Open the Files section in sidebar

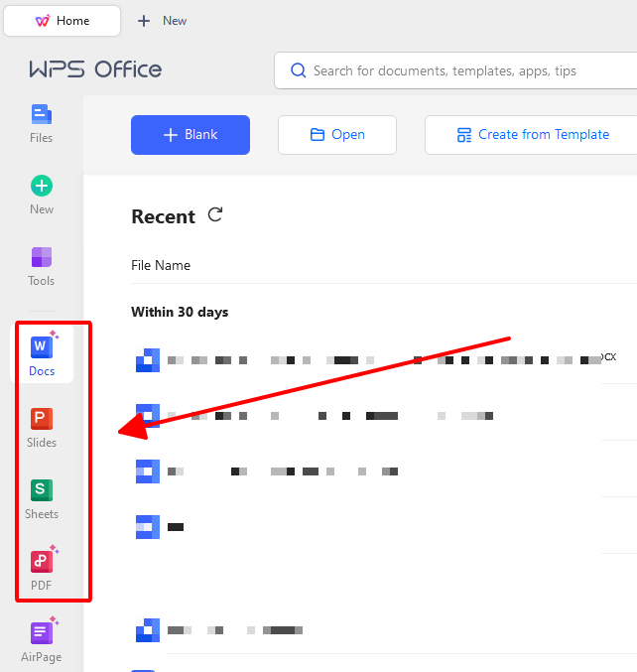pos(41,123)
